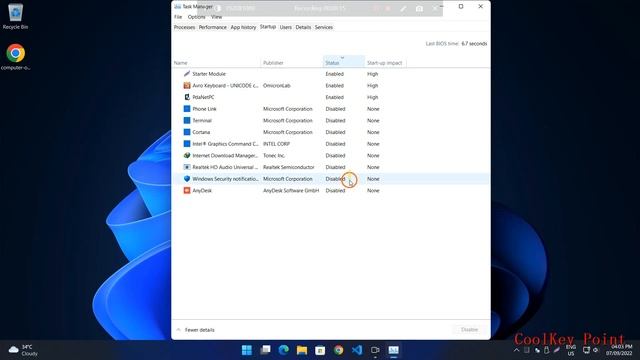
Task: Click the Phone Link blue icon
Action: pyautogui.click(x=187, y=109)
